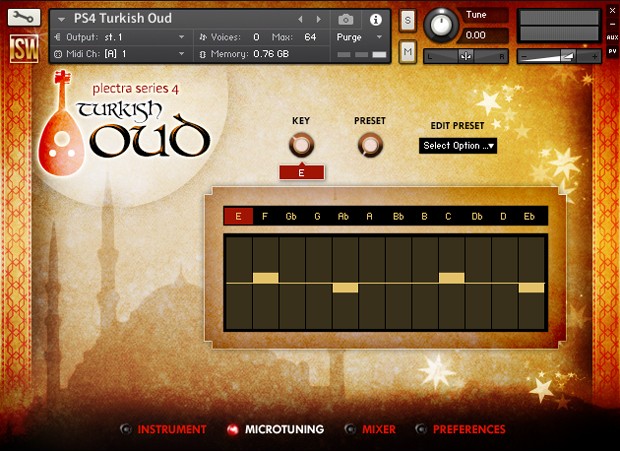620x452 pixels.
Task: Mute the instrument with the M button
Action: [407, 51]
